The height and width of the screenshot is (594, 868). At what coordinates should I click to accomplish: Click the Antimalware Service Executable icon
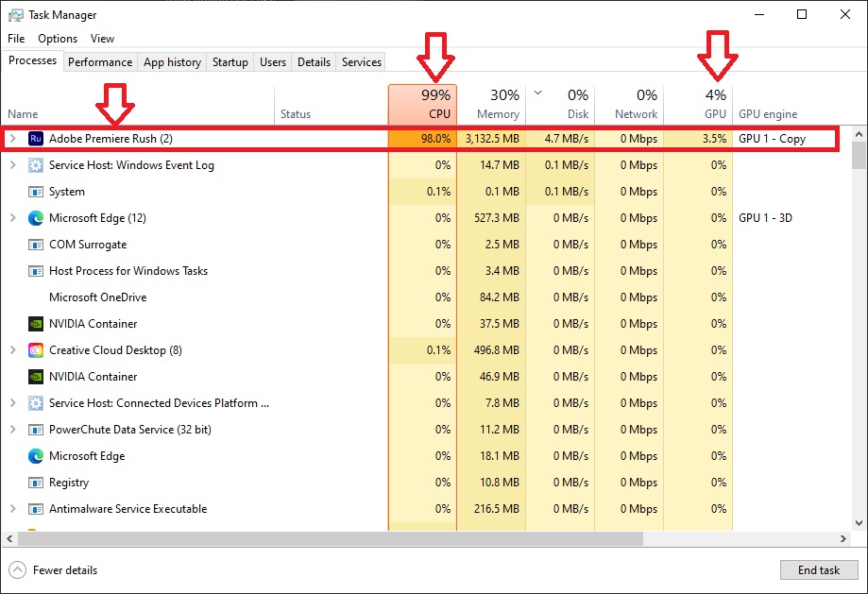(x=36, y=509)
